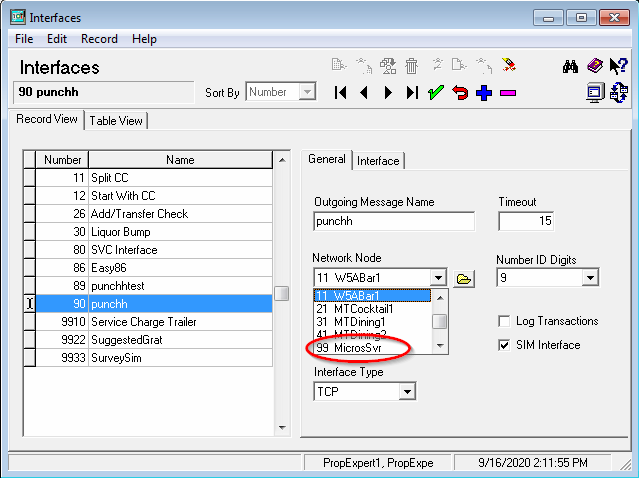This screenshot has height=478, width=639.
Task: Click the row selector for 90 punchh
Action: tap(29, 304)
